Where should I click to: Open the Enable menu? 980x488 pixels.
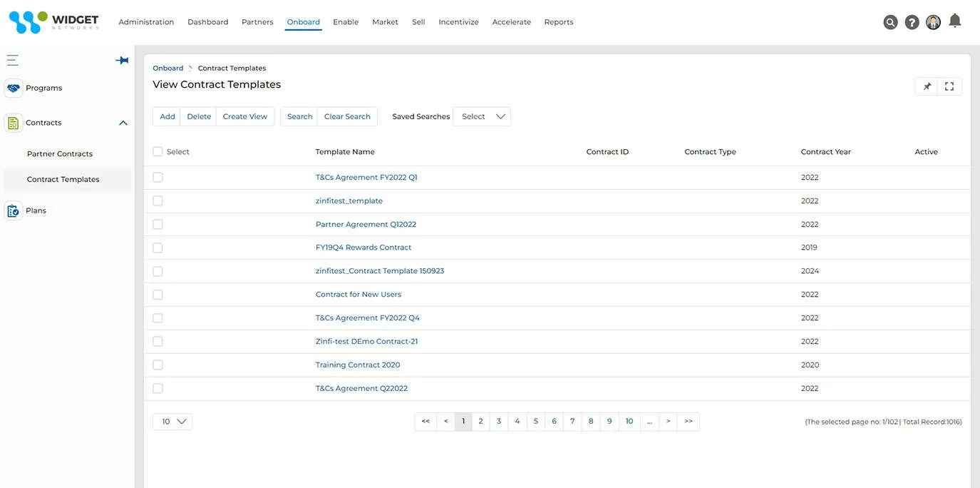[x=346, y=22]
